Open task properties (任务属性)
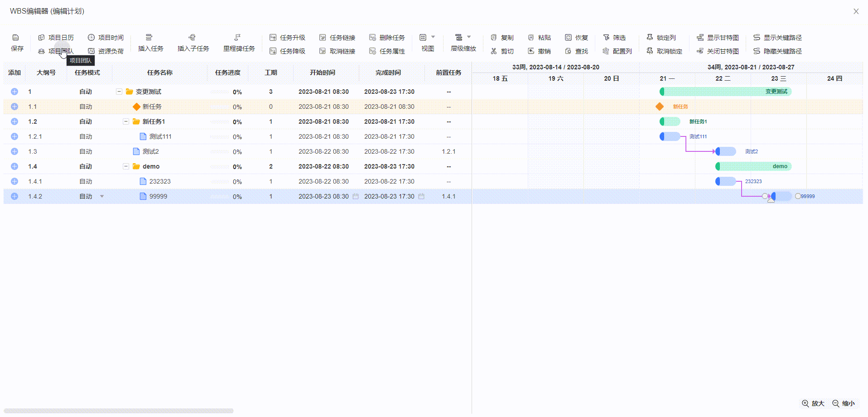The image size is (868, 417). pos(387,51)
